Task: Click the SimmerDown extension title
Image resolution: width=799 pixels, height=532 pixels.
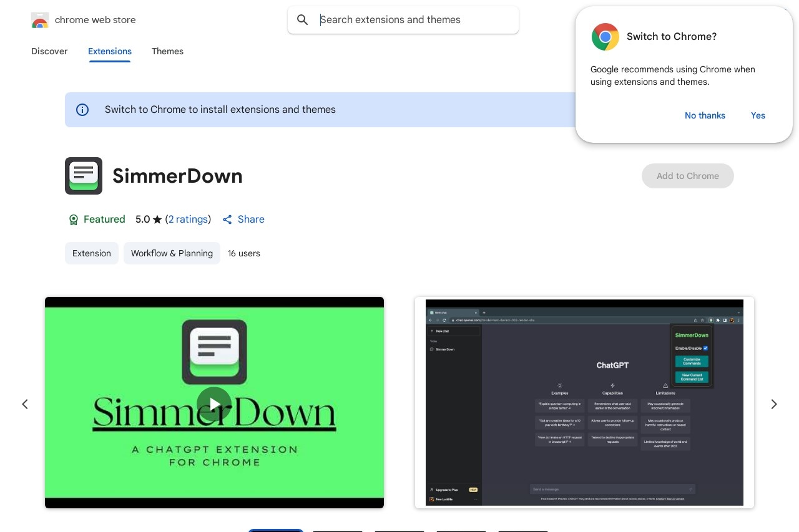Action: [177, 176]
